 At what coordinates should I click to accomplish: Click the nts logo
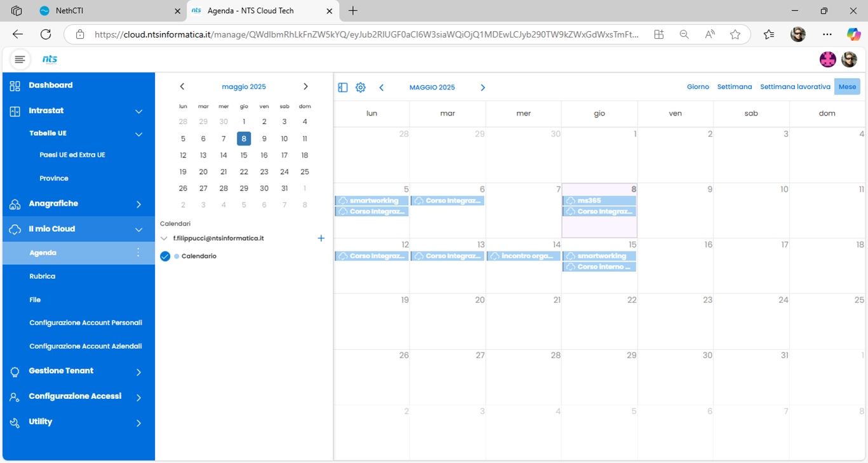coord(50,60)
